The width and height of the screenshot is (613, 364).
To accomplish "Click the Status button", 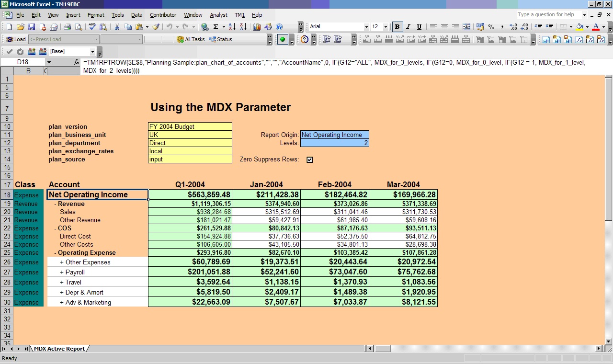I will pyautogui.click(x=221, y=40).
